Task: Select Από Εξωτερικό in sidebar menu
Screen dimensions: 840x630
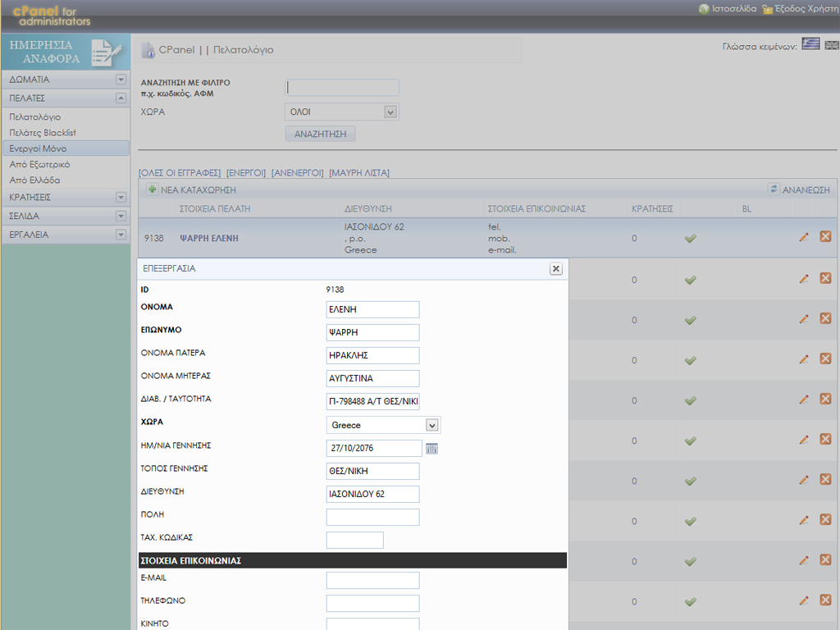Action: (x=39, y=164)
